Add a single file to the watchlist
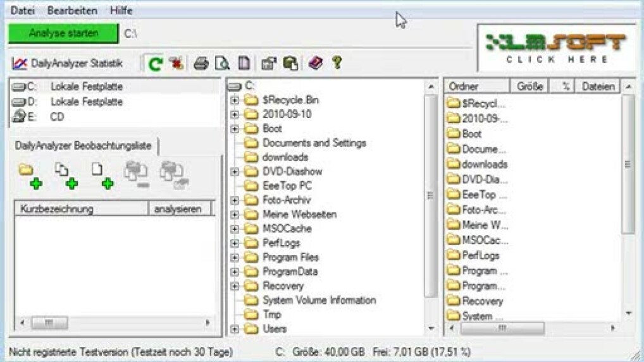 (x=101, y=176)
